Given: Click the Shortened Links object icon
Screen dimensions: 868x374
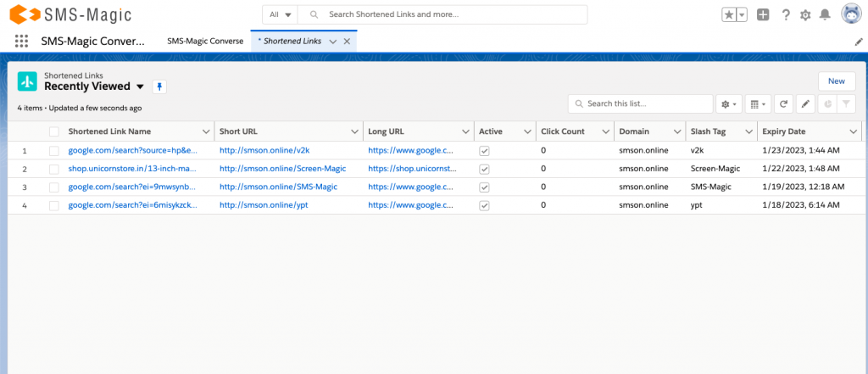Looking at the screenshot, I should (x=27, y=81).
